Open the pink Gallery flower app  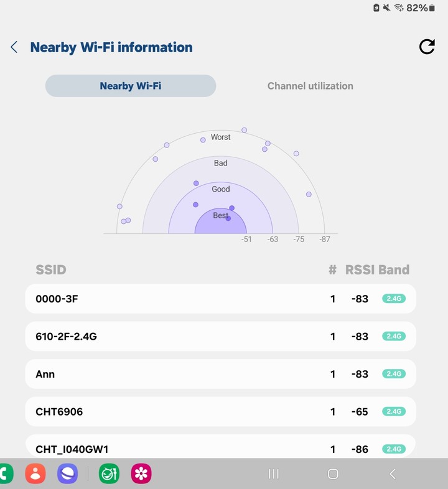(x=141, y=473)
